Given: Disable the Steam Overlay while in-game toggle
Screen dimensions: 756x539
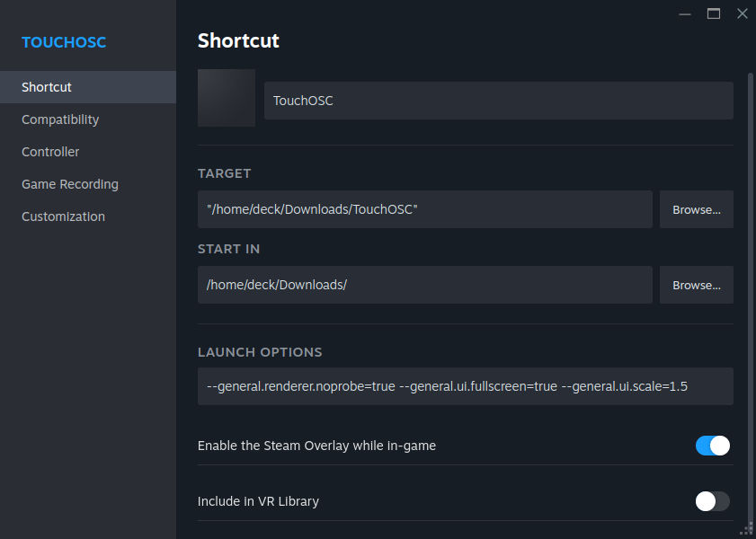Looking at the screenshot, I should [712, 446].
